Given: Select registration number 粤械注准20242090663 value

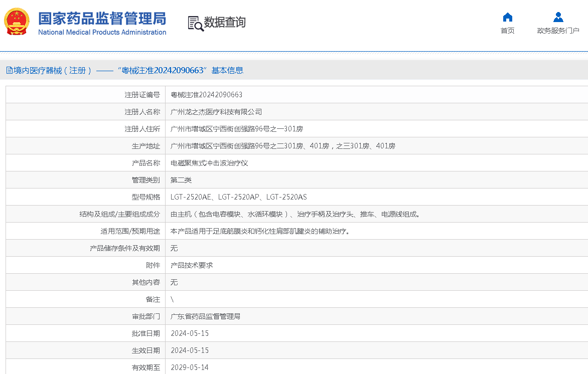Looking at the screenshot, I should pyautogui.click(x=206, y=95).
